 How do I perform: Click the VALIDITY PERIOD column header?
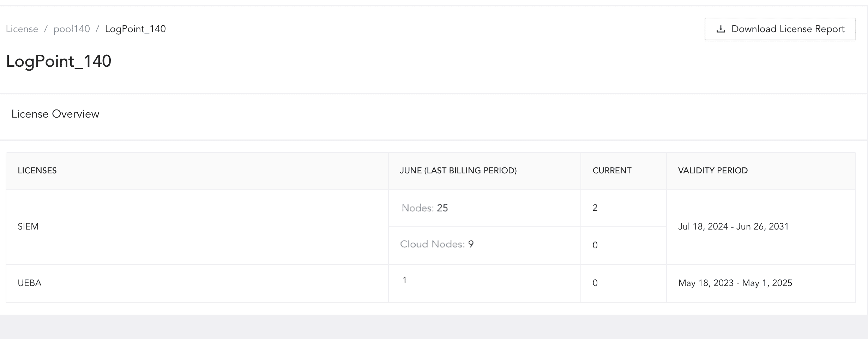pyautogui.click(x=713, y=171)
